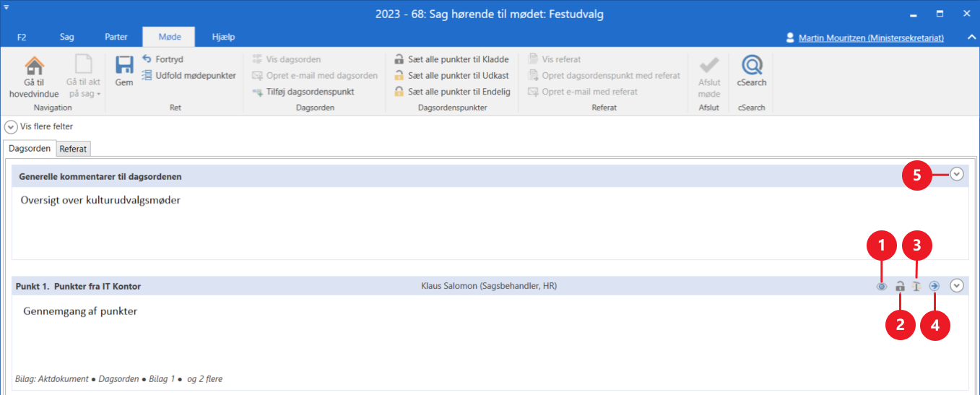Image resolution: width=980 pixels, height=395 pixels.
Task: Set all items to Kladde
Action: (x=451, y=59)
